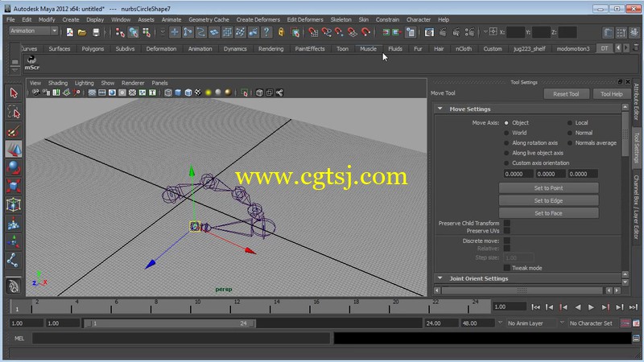Turn on Tweak mode checkbox

click(507, 268)
